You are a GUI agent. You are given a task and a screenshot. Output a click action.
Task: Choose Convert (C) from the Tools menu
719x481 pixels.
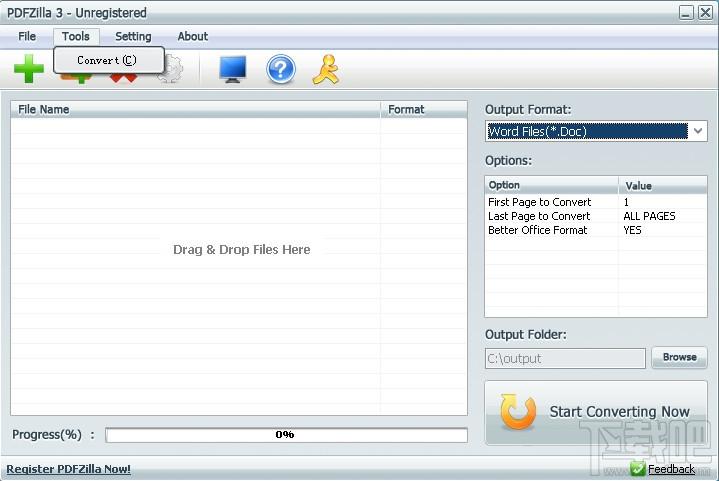click(107, 60)
